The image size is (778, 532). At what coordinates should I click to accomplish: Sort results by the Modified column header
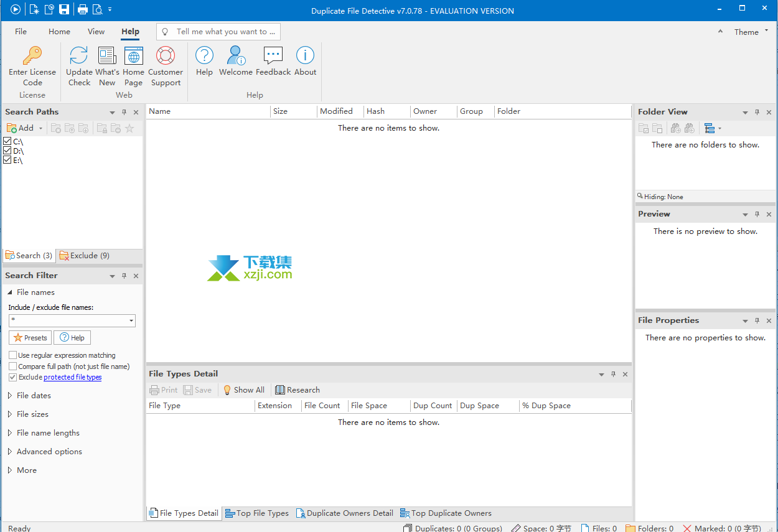340,111
